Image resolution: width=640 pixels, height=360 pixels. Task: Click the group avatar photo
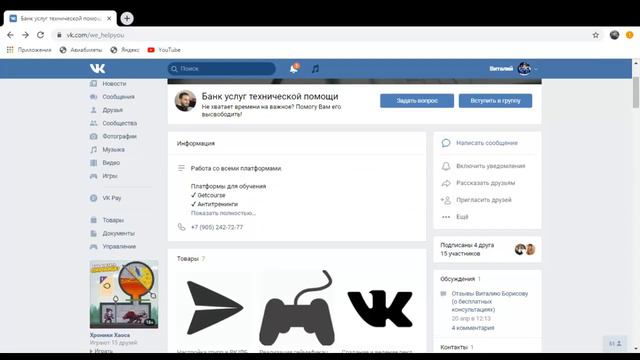tap(185, 101)
